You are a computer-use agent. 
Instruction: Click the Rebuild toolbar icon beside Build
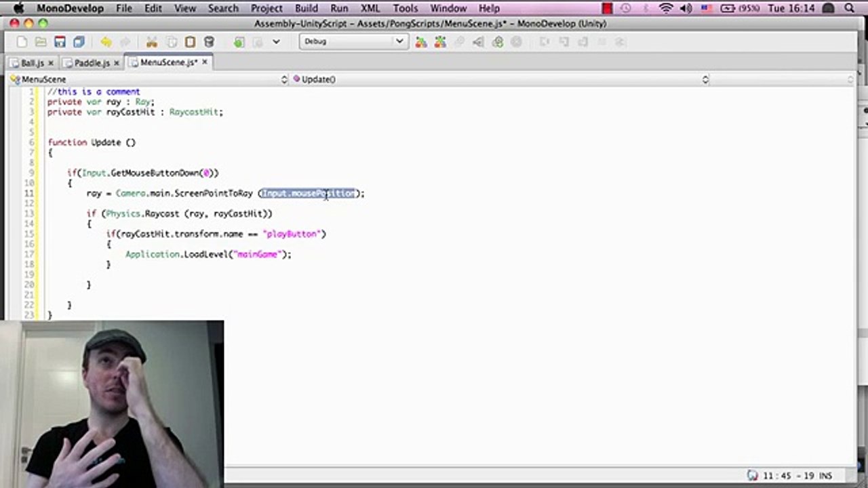(440, 42)
